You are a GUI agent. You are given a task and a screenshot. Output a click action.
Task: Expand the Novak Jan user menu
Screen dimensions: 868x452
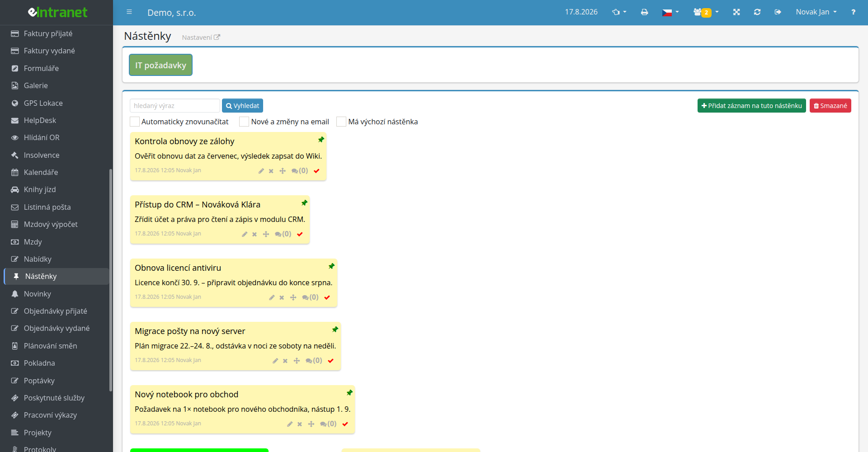click(x=816, y=12)
